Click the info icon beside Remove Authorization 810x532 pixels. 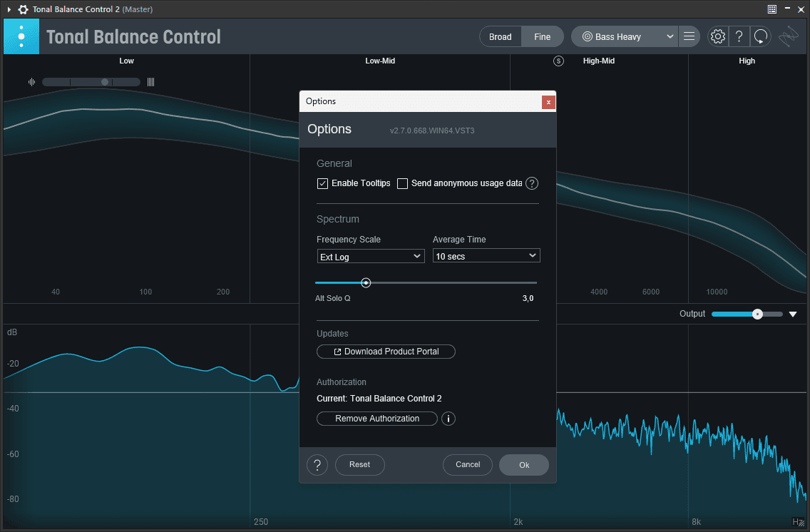click(x=448, y=419)
